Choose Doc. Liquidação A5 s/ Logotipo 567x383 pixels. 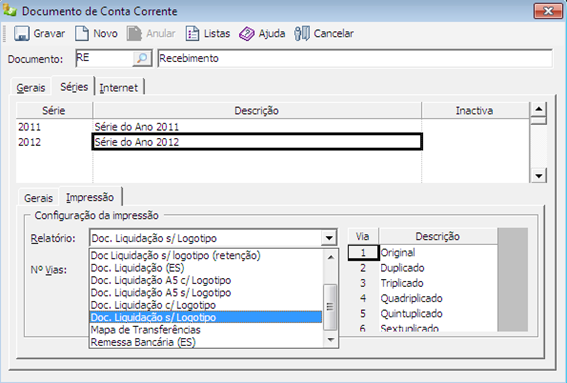[x=205, y=293]
